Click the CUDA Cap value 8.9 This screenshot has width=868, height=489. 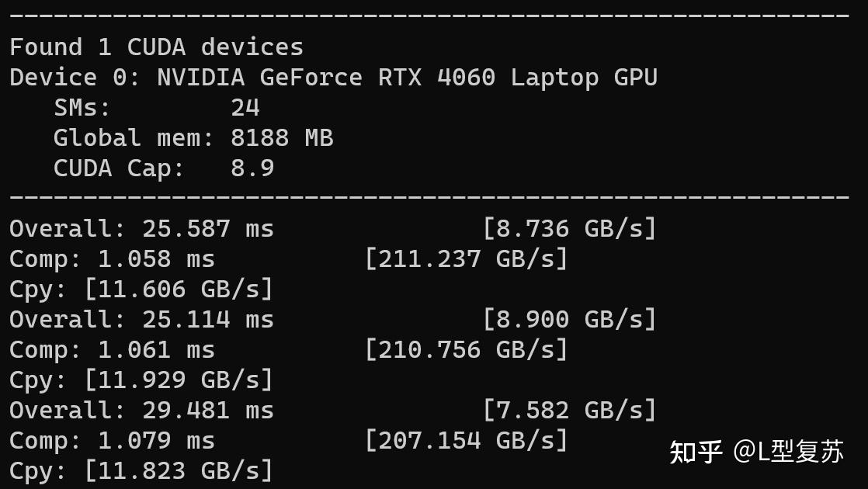click(252, 168)
